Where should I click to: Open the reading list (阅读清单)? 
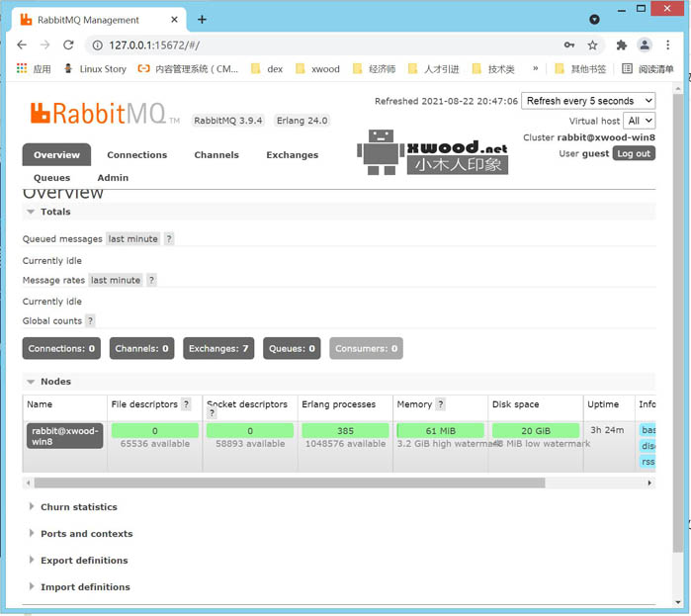click(x=648, y=69)
